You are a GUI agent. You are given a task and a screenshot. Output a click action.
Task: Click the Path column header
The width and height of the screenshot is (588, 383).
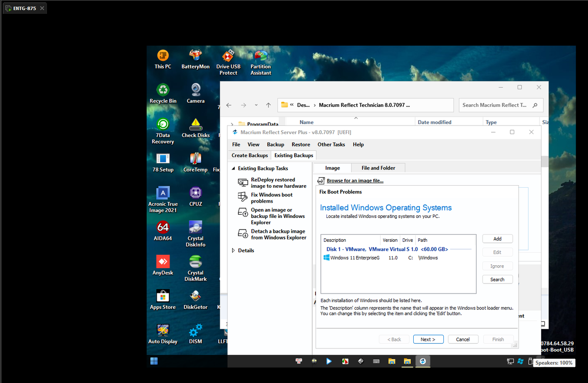point(445,240)
